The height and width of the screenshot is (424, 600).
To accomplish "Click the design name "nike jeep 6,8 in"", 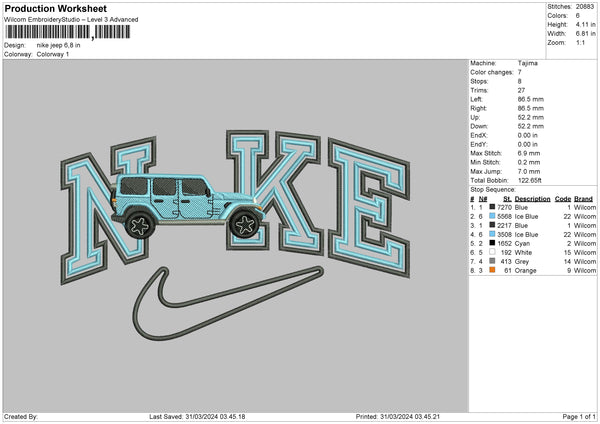I will click(59, 45).
